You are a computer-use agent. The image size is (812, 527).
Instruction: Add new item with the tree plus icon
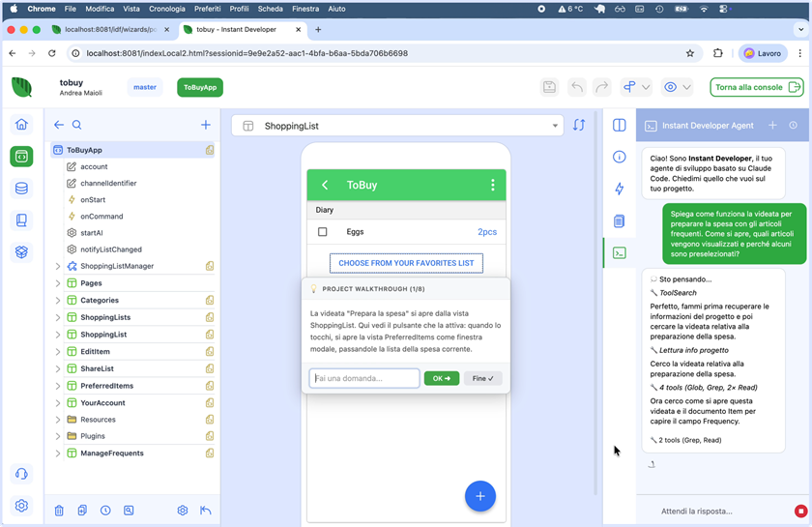click(205, 125)
